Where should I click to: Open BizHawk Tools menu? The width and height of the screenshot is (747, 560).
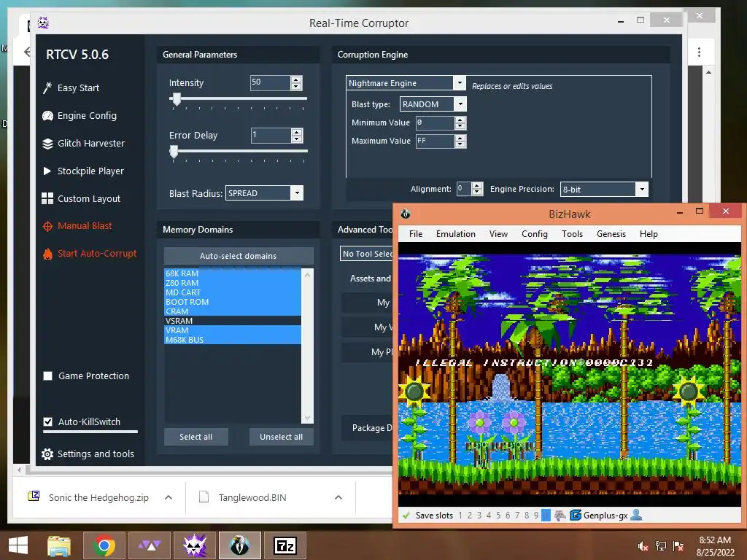point(572,234)
